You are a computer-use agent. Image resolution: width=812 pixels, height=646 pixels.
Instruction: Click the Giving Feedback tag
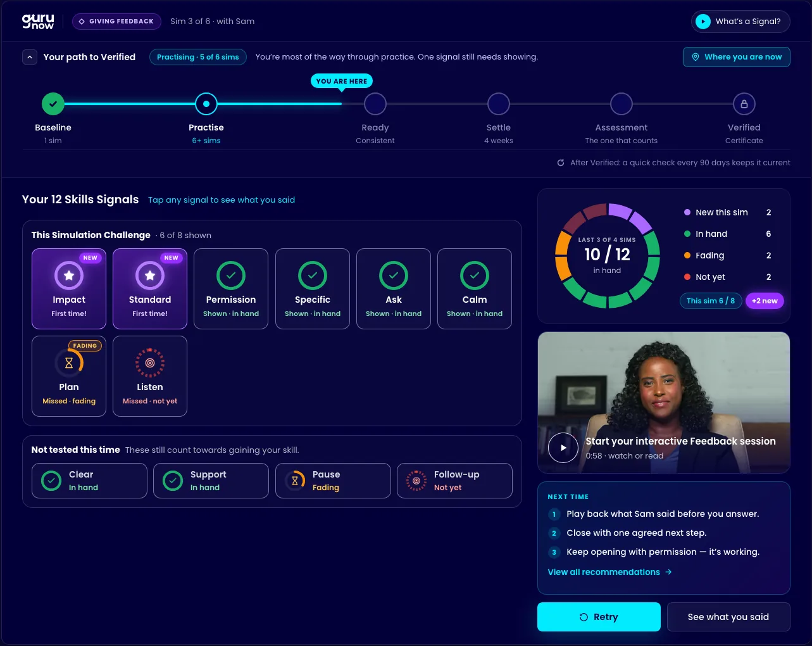(116, 22)
